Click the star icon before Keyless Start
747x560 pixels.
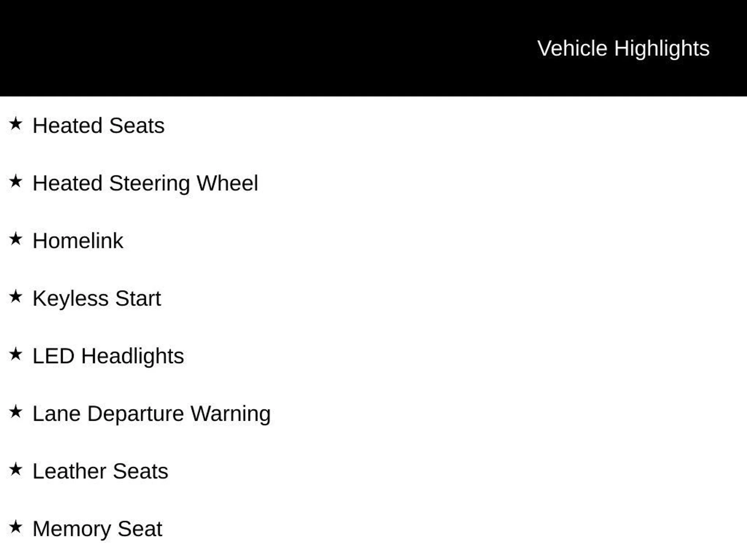point(16,297)
